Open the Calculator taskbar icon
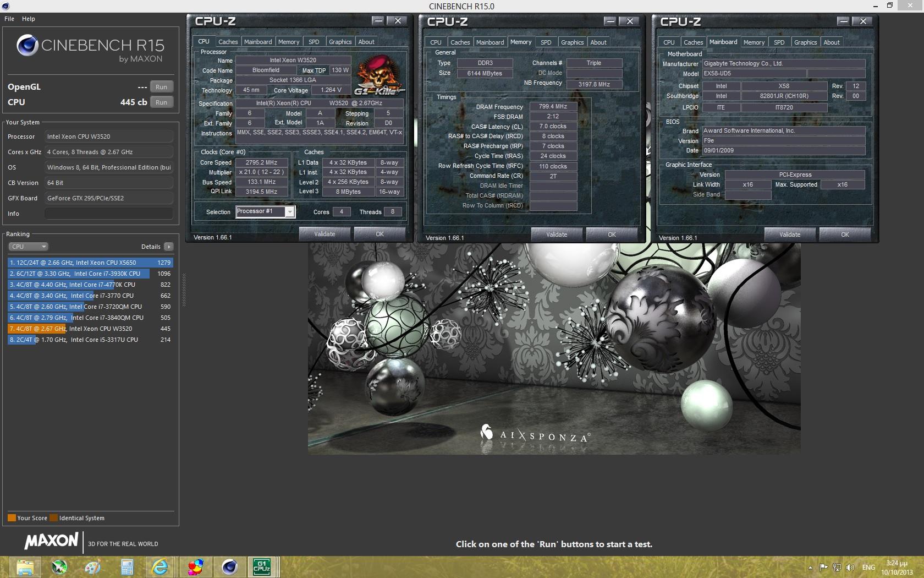 tap(127, 567)
